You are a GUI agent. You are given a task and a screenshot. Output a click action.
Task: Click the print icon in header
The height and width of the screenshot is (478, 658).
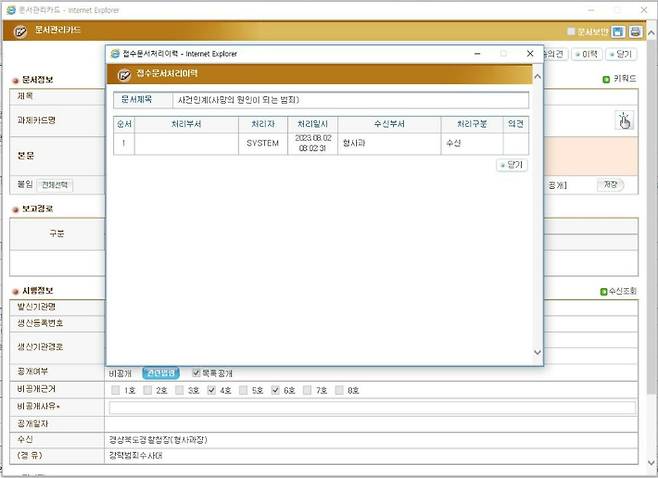[x=635, y=32]
